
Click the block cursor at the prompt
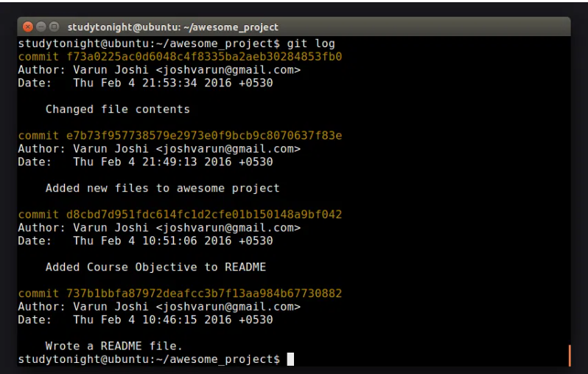290,359
